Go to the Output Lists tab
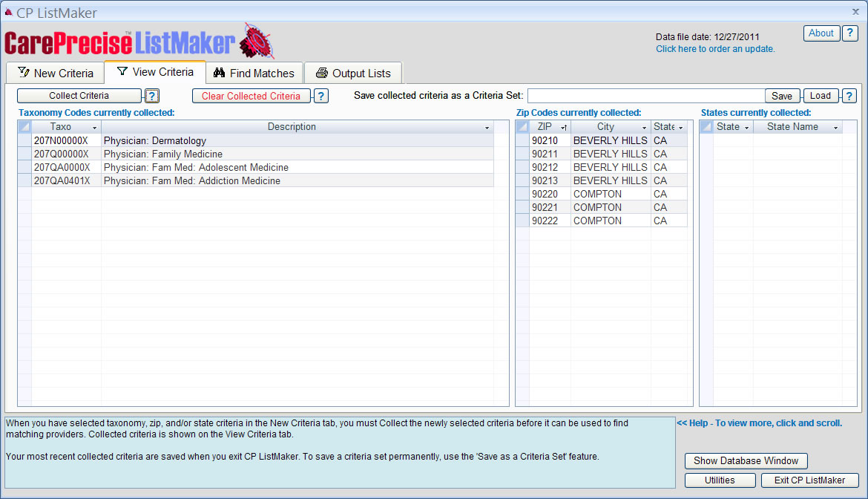This screenshot has width=868, height=499. [x=352, y=73]
